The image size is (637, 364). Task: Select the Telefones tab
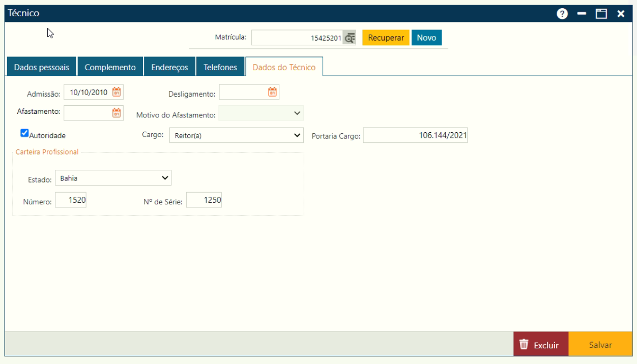(x=220, y=67)
